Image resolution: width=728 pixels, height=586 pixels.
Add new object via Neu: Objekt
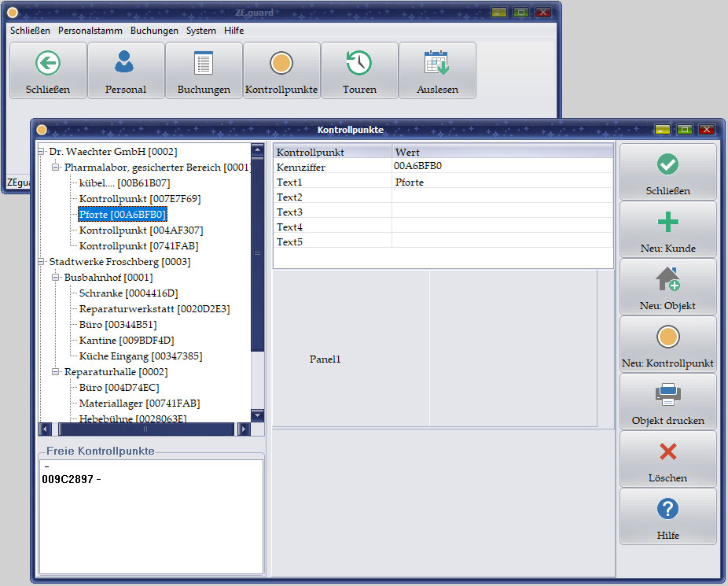(x=667, y=286)
